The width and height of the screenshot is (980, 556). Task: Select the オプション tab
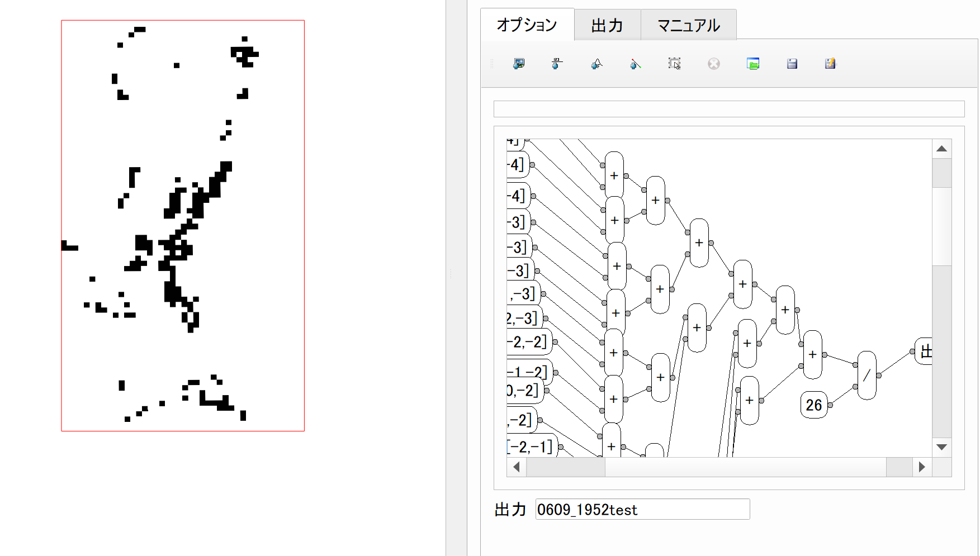pos(527,25)
